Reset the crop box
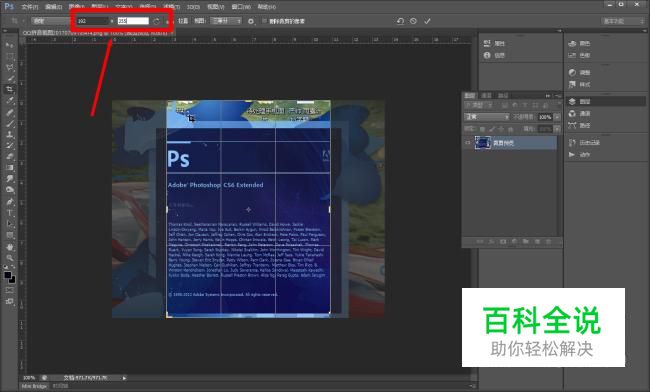Screen dimensions: 650x392 pos(400,21)
